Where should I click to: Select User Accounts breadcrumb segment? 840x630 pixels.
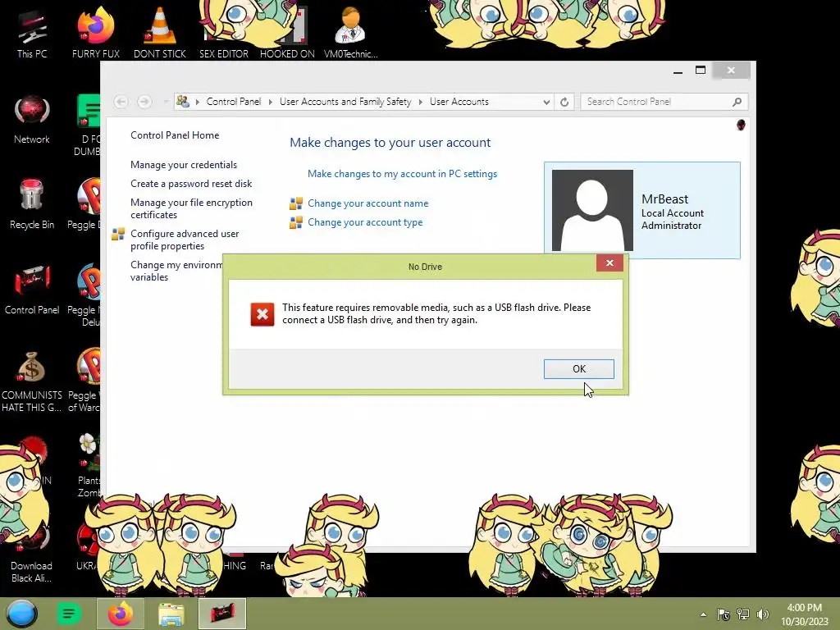pyautogui.click(x=459, y=102)
